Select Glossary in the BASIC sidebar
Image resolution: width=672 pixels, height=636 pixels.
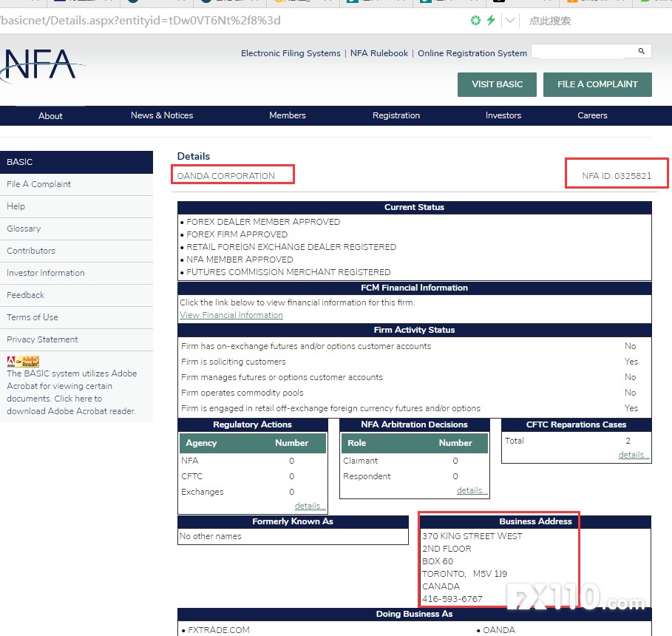tap(24, 229)
